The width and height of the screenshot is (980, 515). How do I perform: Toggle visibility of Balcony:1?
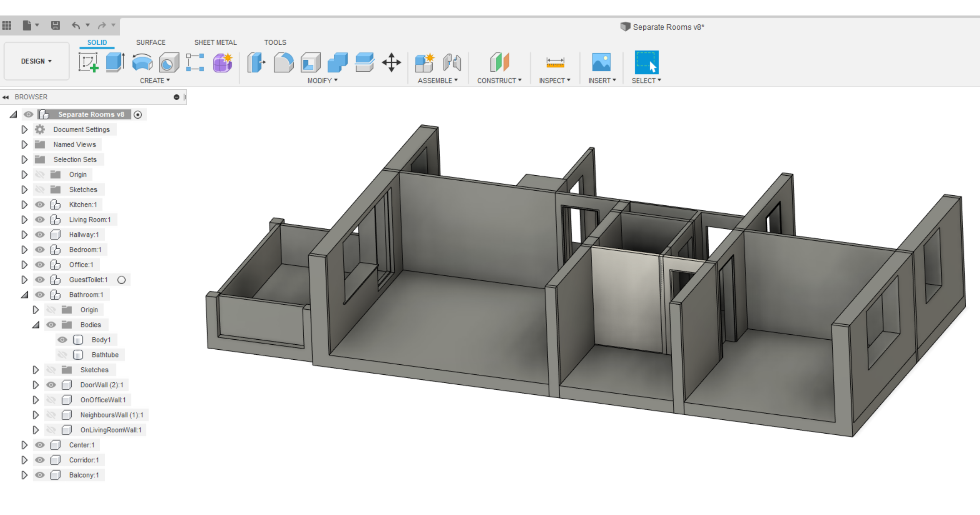(x=40, y=475)
